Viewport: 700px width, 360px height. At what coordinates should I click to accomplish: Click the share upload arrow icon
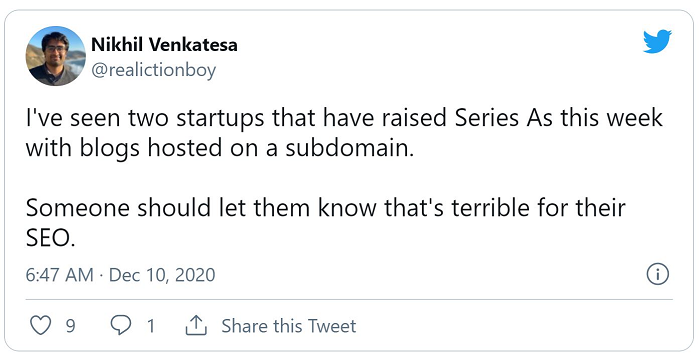(x=196, y=326)
